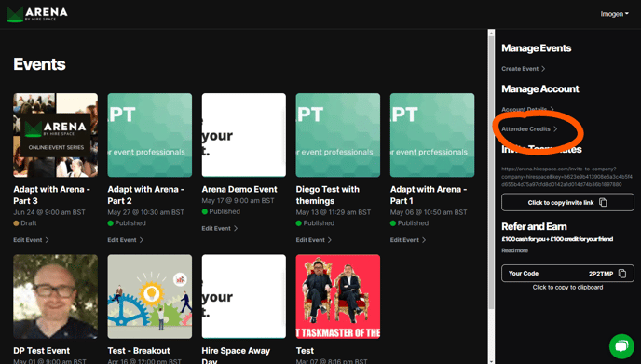This screenshot has width=641, height=364.
Task: Open the Adapt with Arena - Part 2 thumbnail
Action: tap(150, 135)
